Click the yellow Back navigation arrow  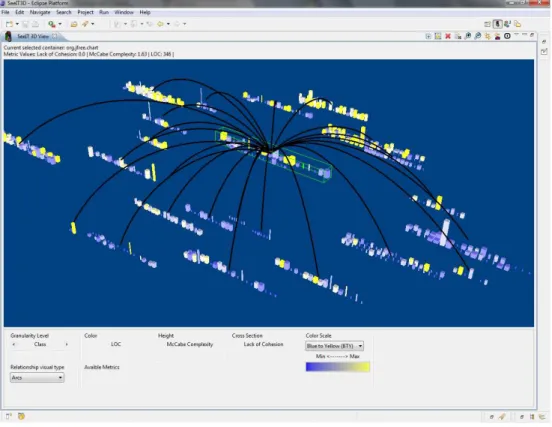point(161,24)
